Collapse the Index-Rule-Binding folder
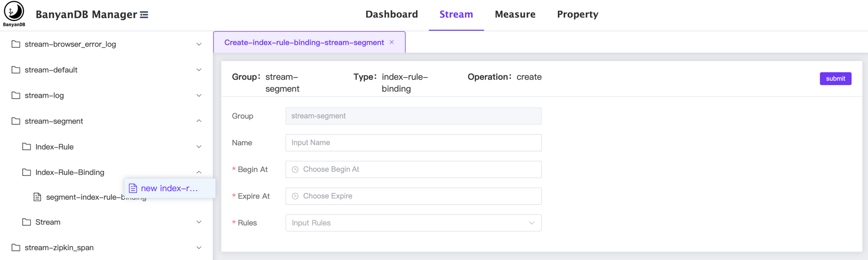 click(x=199, y=172)
